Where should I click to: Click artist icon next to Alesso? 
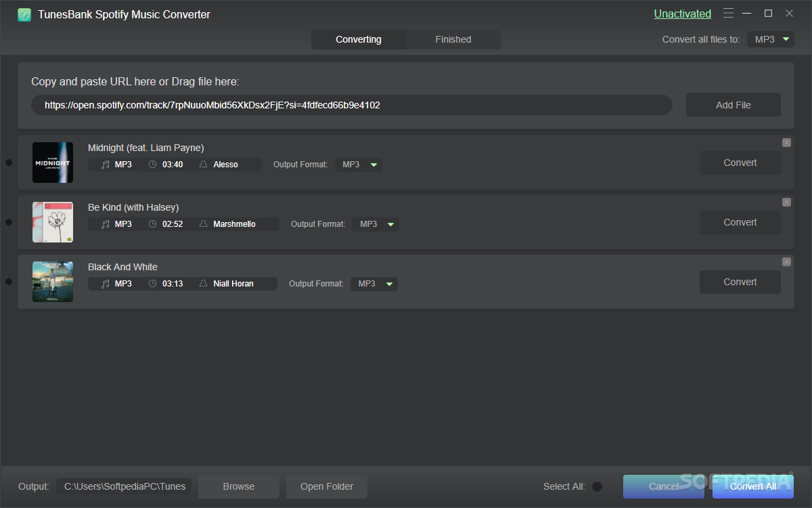(x=203, y=165)
